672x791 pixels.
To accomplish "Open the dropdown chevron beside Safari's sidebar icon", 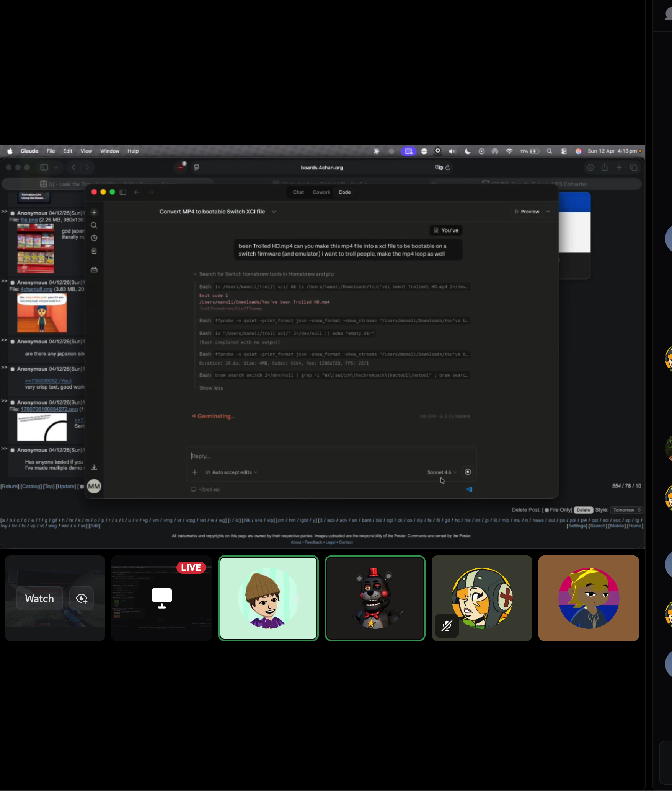I will click(x=55, y=167).
